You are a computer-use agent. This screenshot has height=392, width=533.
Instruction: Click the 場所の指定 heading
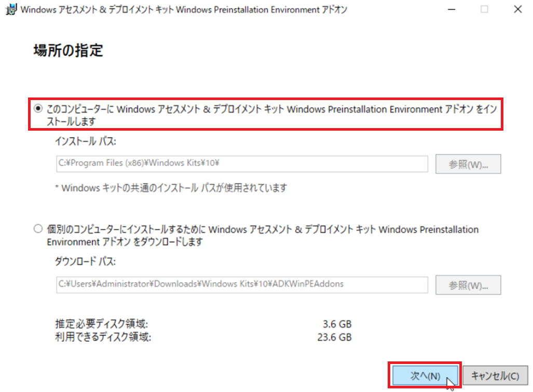[x=68, y=50]
